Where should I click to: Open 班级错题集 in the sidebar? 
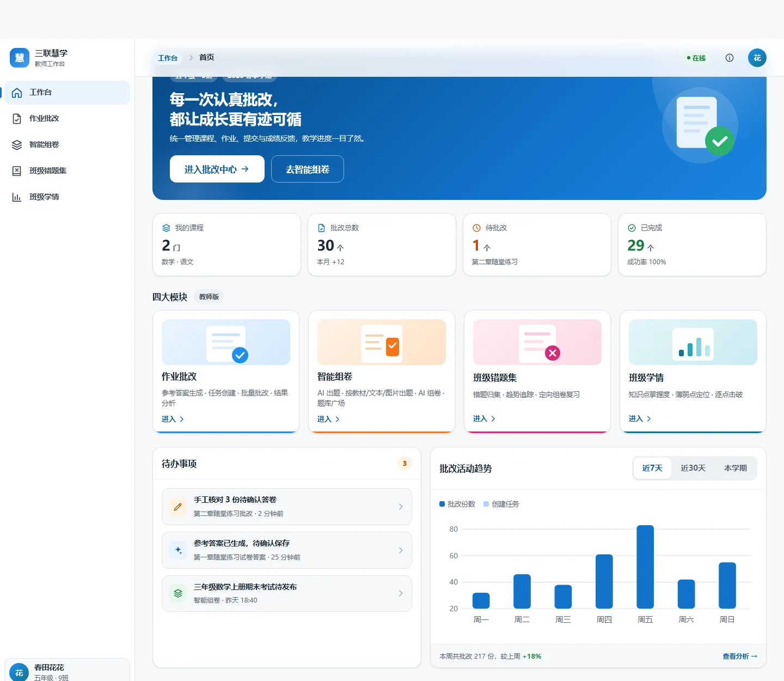coord(68,171)
